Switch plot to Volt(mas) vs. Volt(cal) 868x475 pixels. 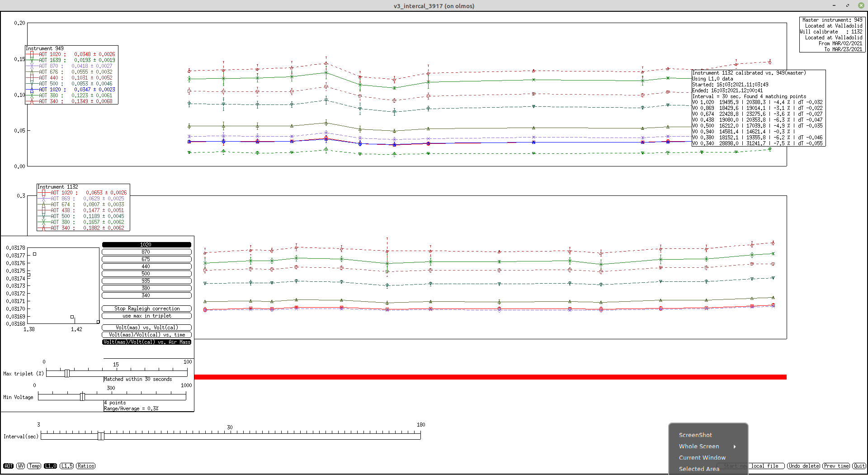(146, 328)
